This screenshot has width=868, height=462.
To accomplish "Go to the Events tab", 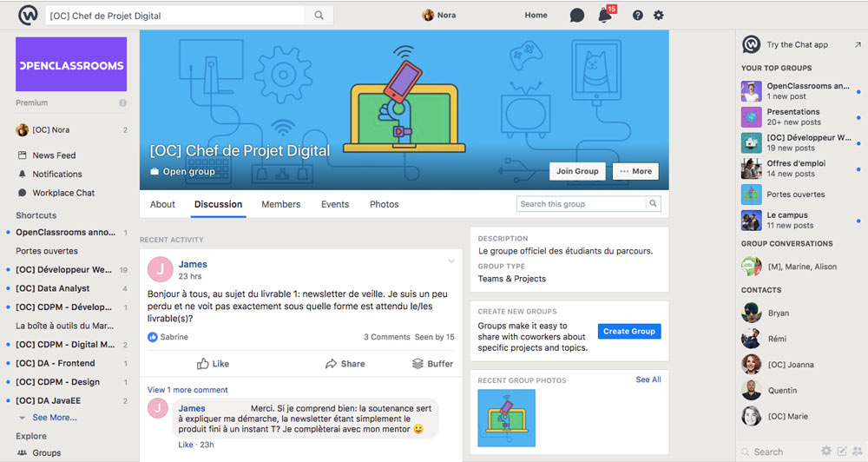I will [335, 204].
